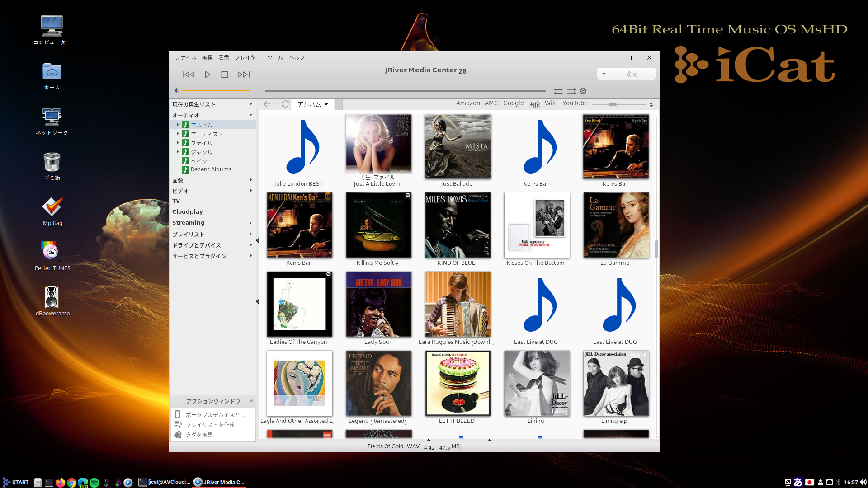Open the アルバム view dropdown
This screenshot has width=868, height=488.
point(312,104)
